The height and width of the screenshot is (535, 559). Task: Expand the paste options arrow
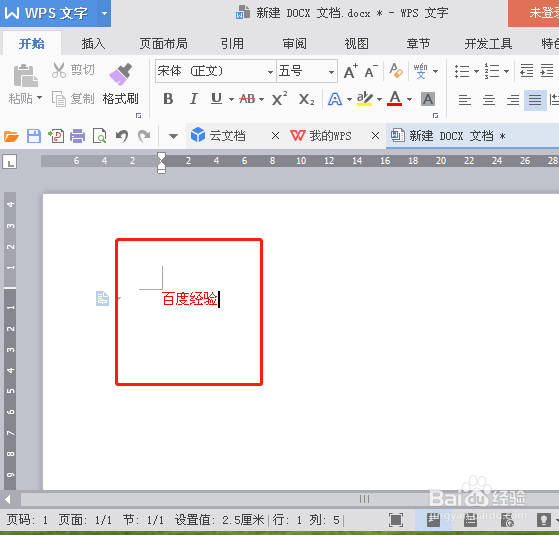click(39, 97)
